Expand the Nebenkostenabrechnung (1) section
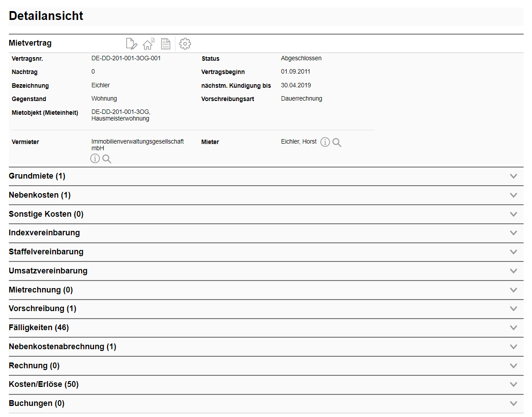Viewport: 532px width, 417px height. point(513,347)
